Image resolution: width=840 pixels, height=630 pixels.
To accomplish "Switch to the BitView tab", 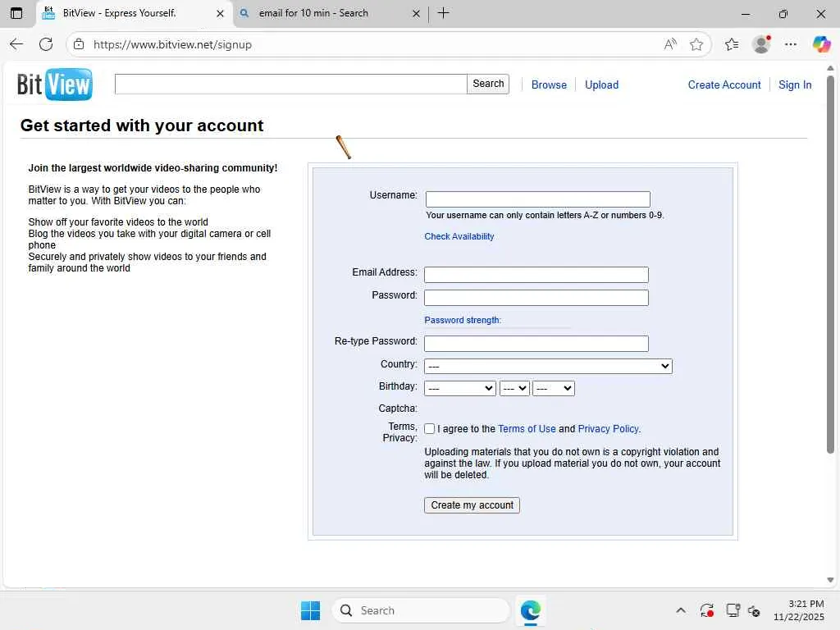I will (134, 13).
